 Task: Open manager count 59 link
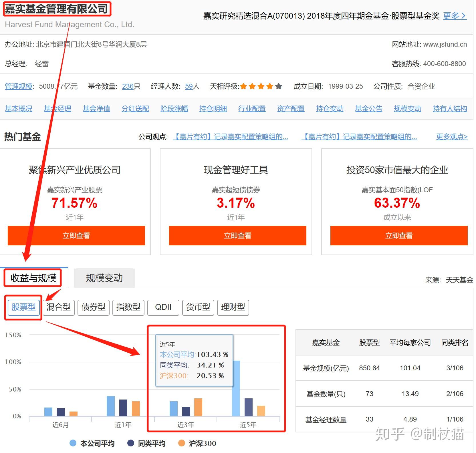[x=189, y=86]
